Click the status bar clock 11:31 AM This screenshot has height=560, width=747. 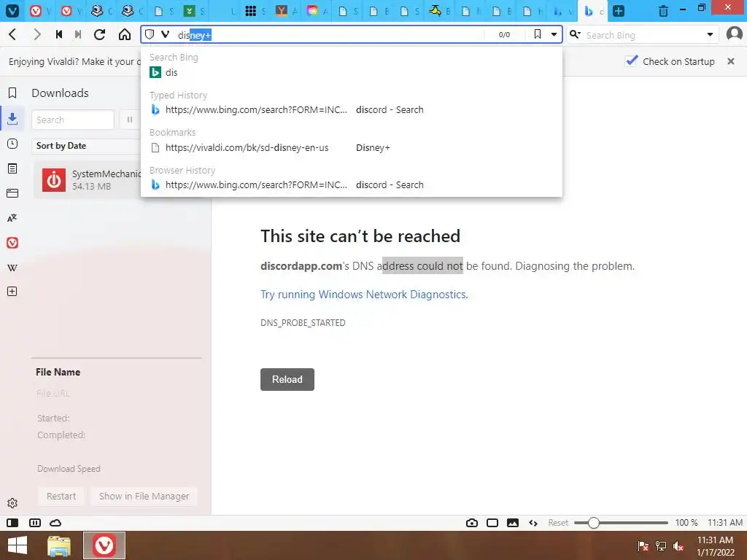[x=724, y=523]
